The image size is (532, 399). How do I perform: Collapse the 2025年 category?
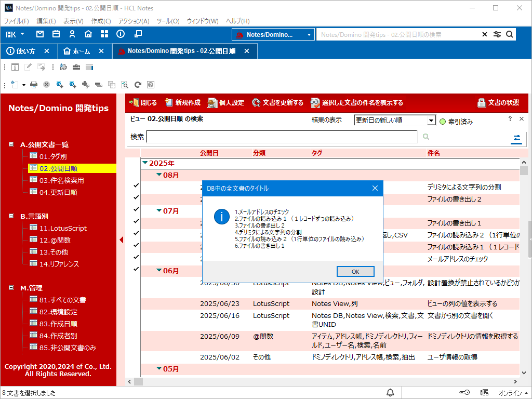click(x=145, y=163)
